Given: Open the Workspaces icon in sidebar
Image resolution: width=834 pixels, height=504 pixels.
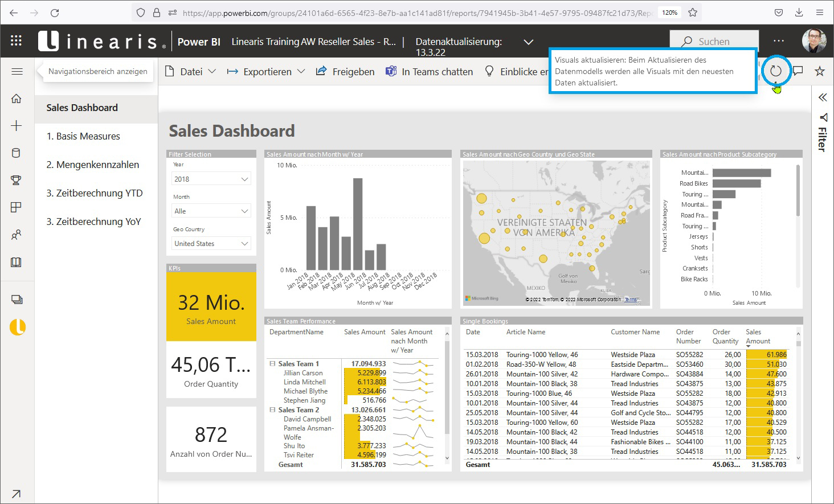Looking at the screenshot, I should click(x=17, y=299).
